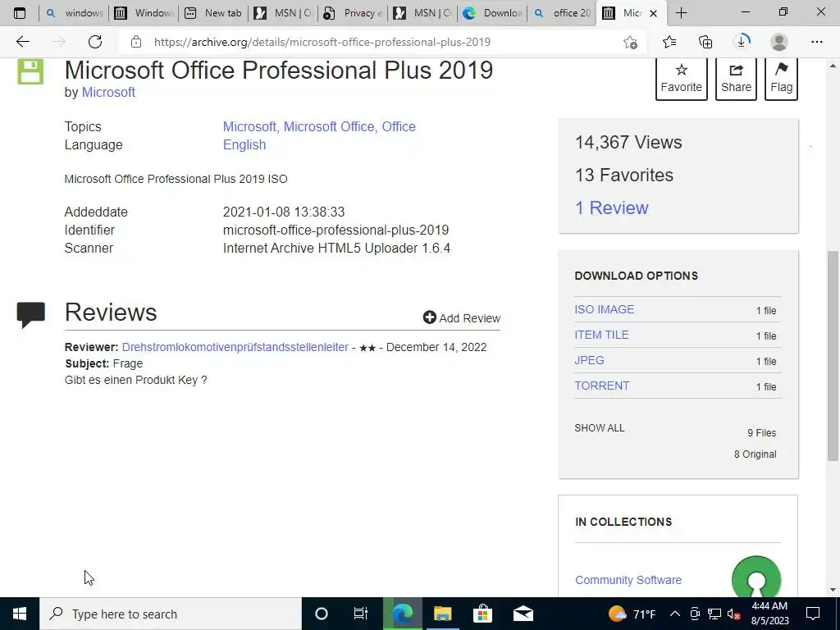Click SHOW ALL files link
This screenshot has width=840, height=630.
pos(600,428)
